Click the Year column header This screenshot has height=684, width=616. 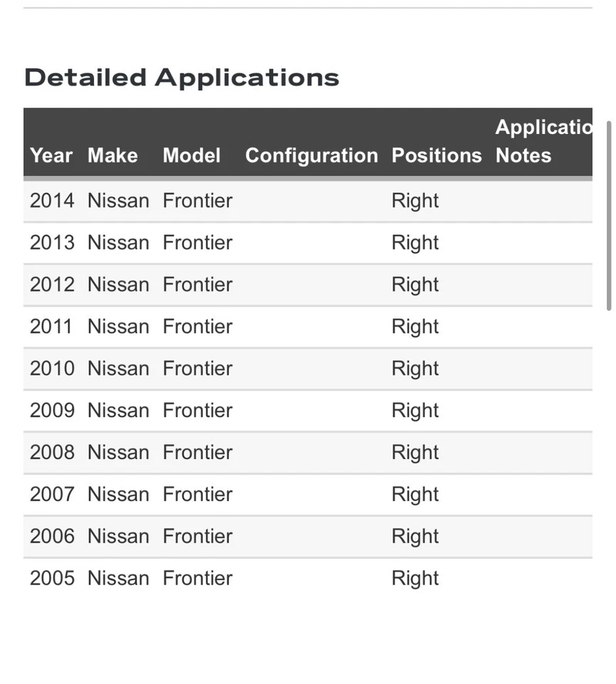[x=51, y=155]
